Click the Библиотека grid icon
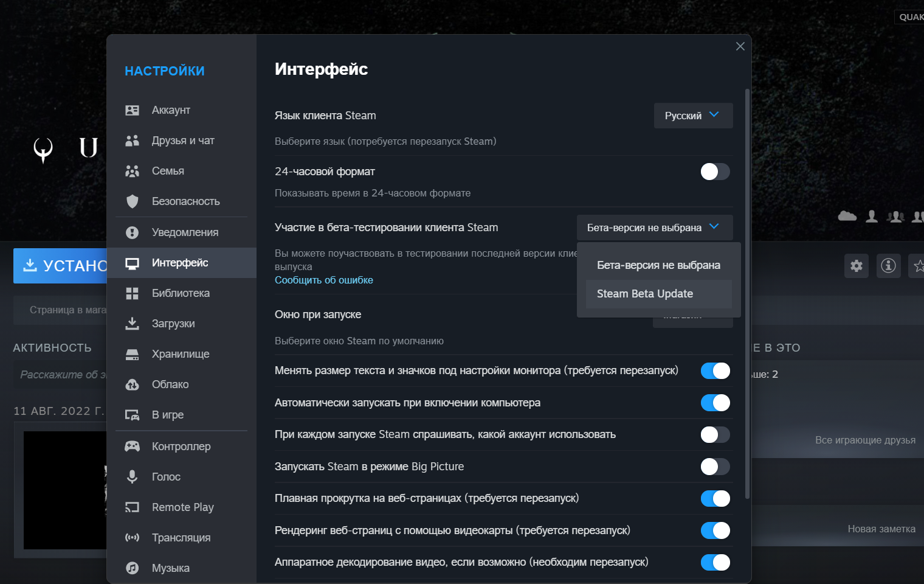The image size is (924, 584). click(132, 293)
